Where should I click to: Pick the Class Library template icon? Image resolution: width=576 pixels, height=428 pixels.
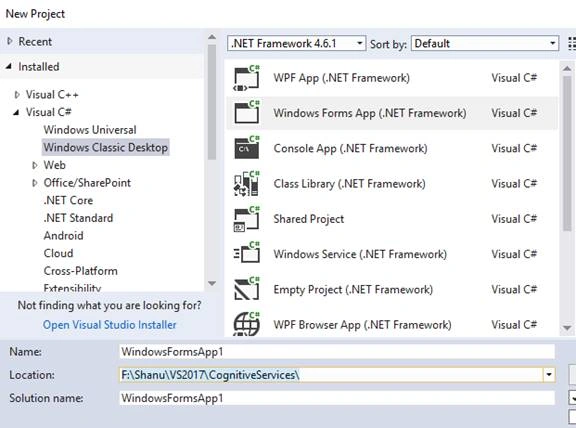(246, 183)
